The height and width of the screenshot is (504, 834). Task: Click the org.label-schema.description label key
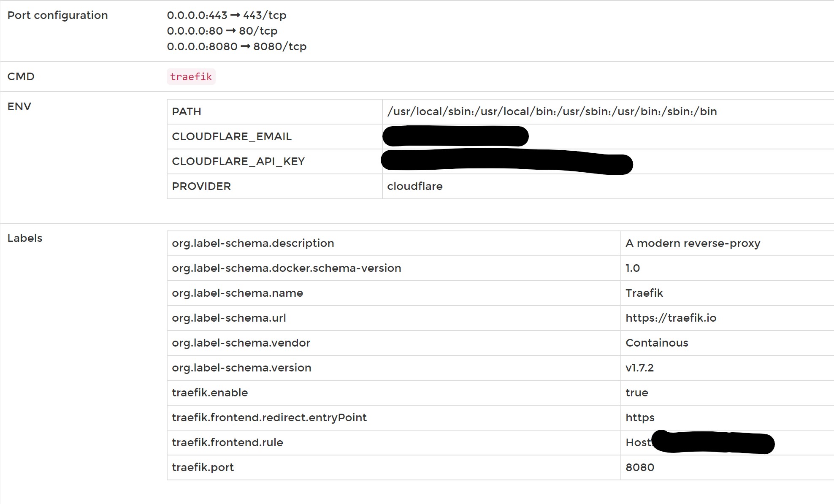click(x=252, y=243)
